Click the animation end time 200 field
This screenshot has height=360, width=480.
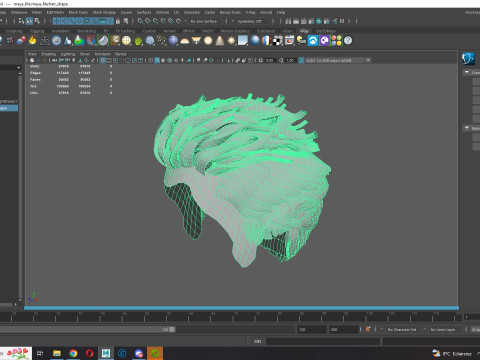(344, 329)
